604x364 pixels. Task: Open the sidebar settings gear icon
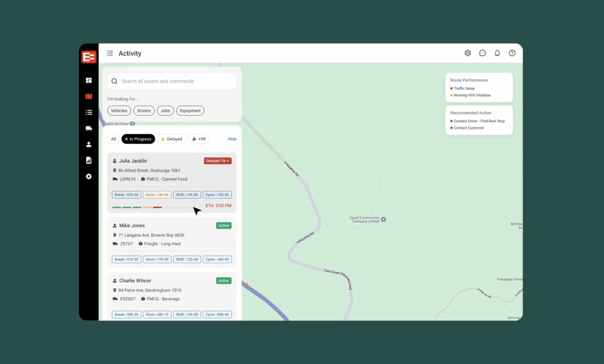[x=89, y=176]
